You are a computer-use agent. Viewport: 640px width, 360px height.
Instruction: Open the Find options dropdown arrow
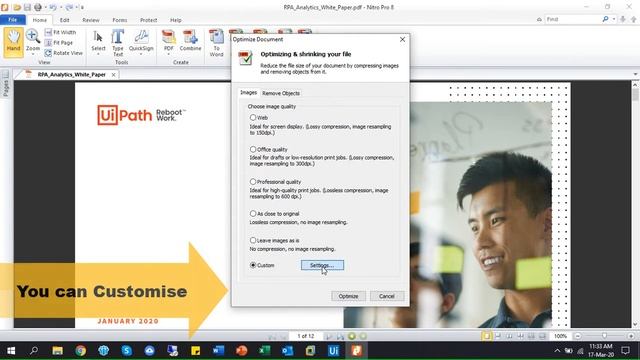coord(613,19)
